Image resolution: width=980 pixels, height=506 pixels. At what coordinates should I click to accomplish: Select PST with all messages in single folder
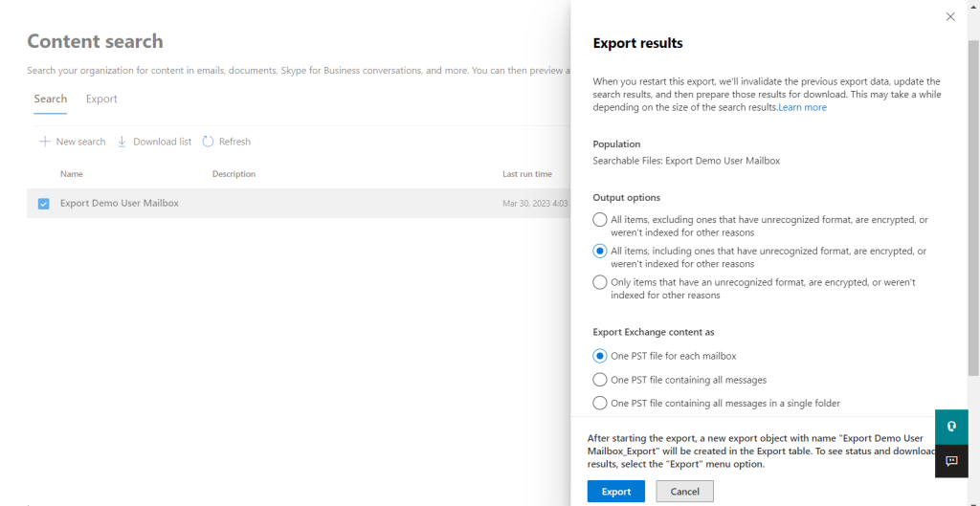599,403
